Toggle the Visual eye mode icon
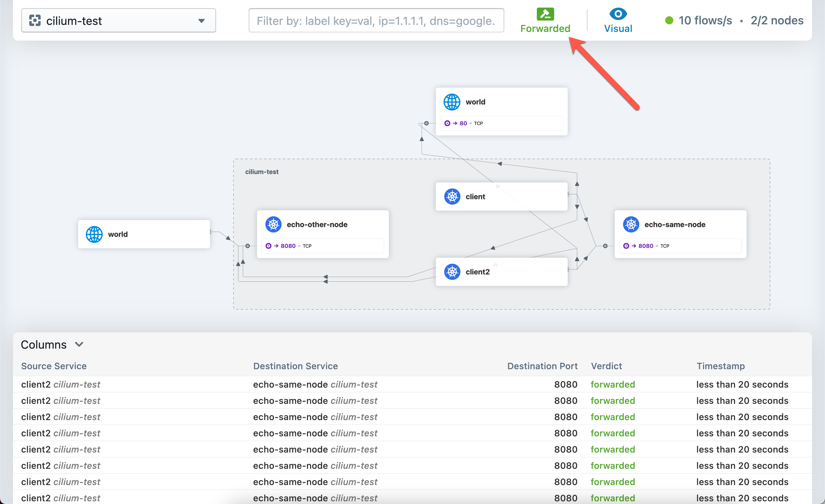 [x=618, y=14]
